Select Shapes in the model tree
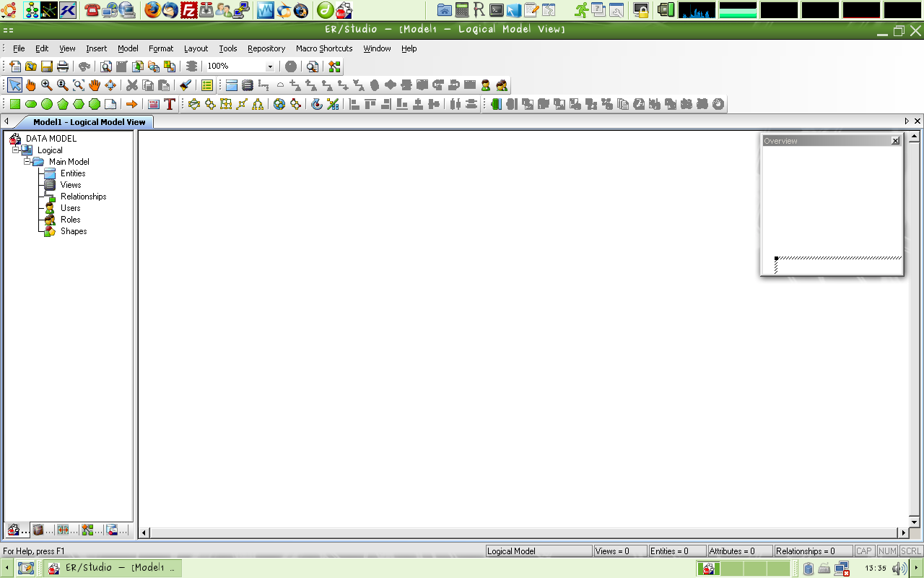The image size is (924, 578). pos(74,231)
